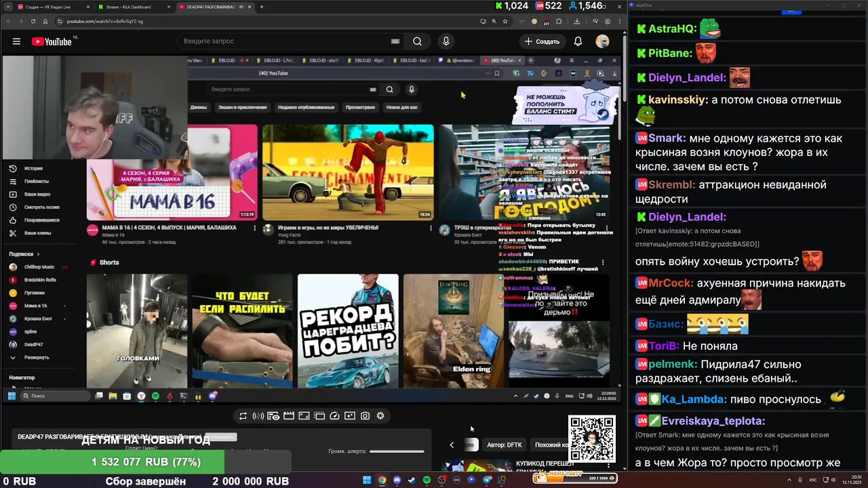Select the DEADP47 РАЗГОВАРИВАЕТ browser tab
This screenshot has height=488, width=868.
coord(214,7)
